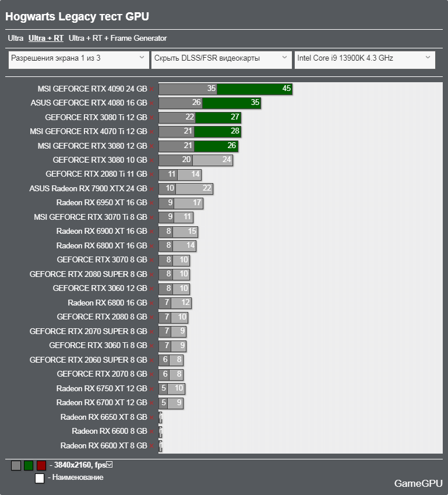The width and height of the screenshot is (448, 495).
Task: Click the 22 fps bar for RX 7900 XTX
Action: coord(195,189)
